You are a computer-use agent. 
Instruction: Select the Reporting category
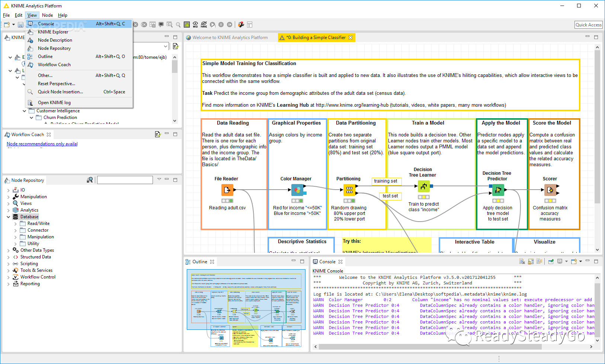point(30,284)
